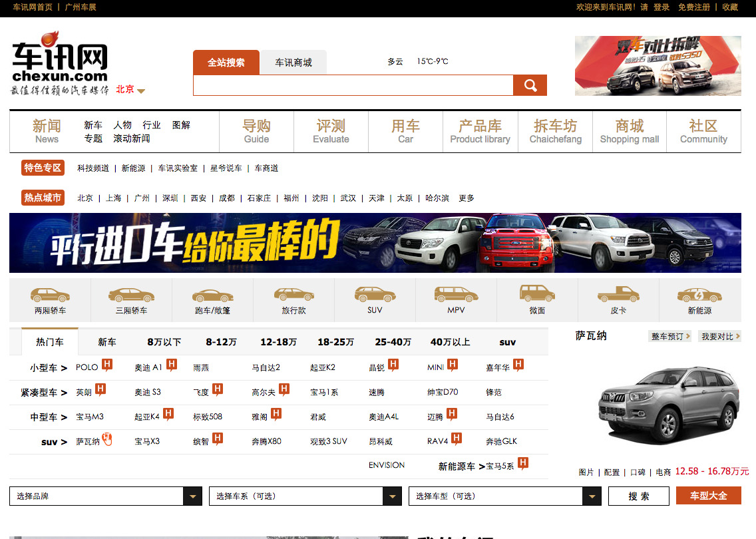
Task: Open the 导购 Guide navigation menu
Action: click(x=256, y=131)
